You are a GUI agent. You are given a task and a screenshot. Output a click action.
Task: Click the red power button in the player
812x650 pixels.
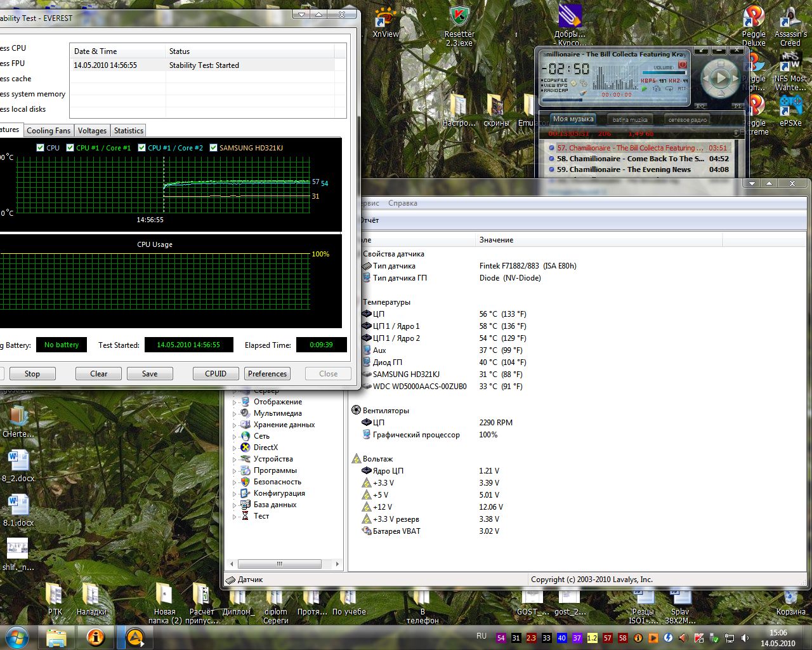point(683,65)
